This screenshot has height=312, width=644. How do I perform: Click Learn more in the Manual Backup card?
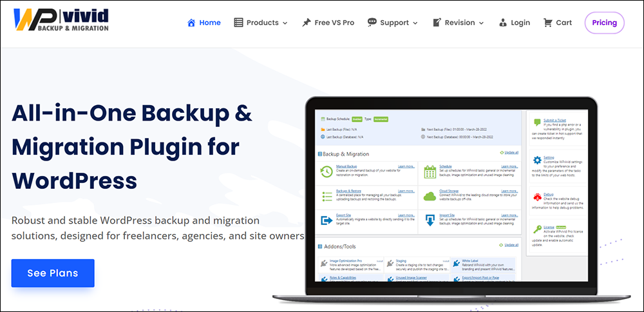click(406, 166)
